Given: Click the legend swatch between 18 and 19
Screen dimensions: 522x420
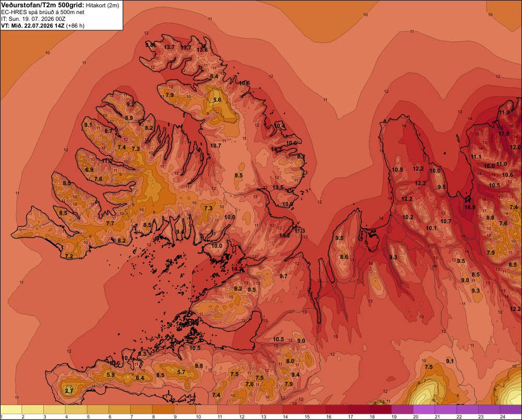Looking at the screenshot, I should (381, 410).
